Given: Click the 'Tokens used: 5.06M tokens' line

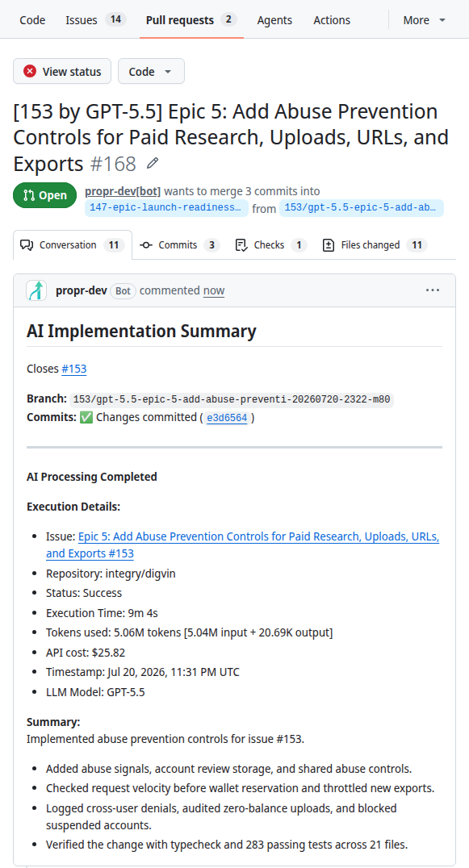Looking at the screenshot, I should 190,632.
